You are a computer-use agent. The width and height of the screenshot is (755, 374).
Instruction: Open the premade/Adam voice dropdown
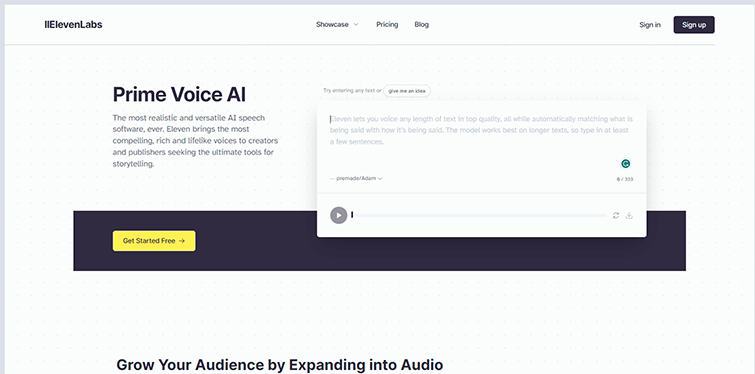[356, 179]
